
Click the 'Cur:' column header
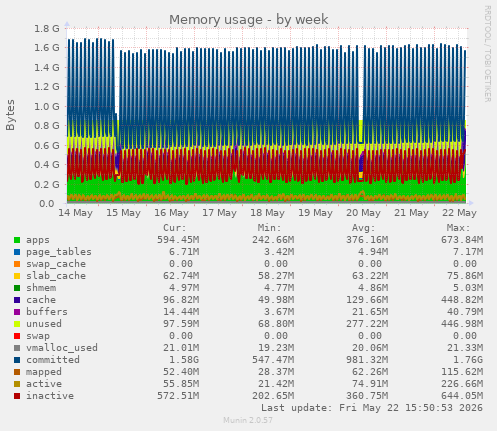tap(175, 228)
